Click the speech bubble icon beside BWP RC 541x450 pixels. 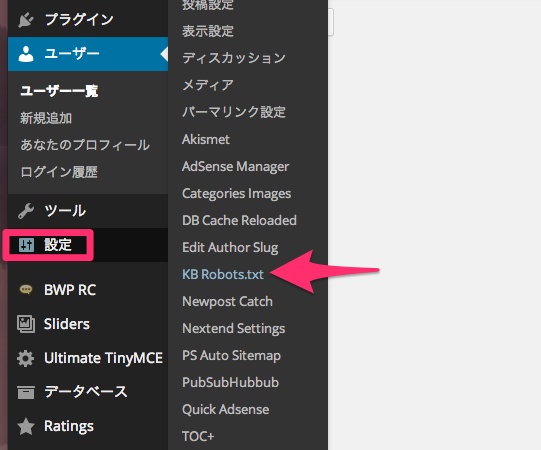[x=26, y=289]
